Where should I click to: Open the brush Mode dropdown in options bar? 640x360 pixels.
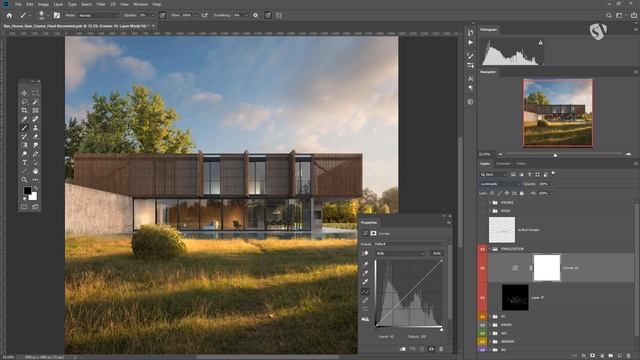coord(99,15)
